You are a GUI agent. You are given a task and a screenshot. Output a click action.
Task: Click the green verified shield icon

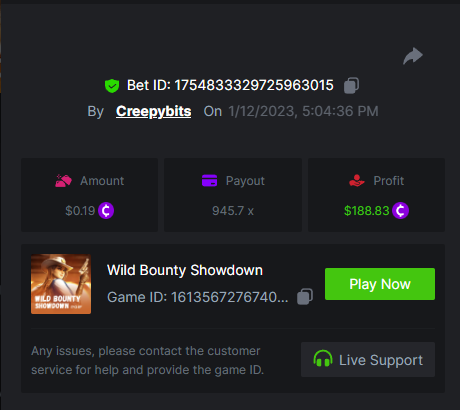pos(112,86)
